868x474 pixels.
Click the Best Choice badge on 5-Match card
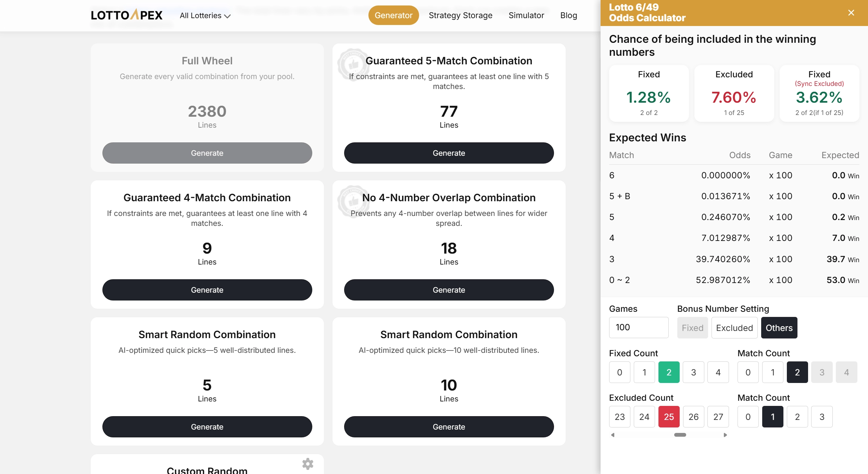point(354,65)
